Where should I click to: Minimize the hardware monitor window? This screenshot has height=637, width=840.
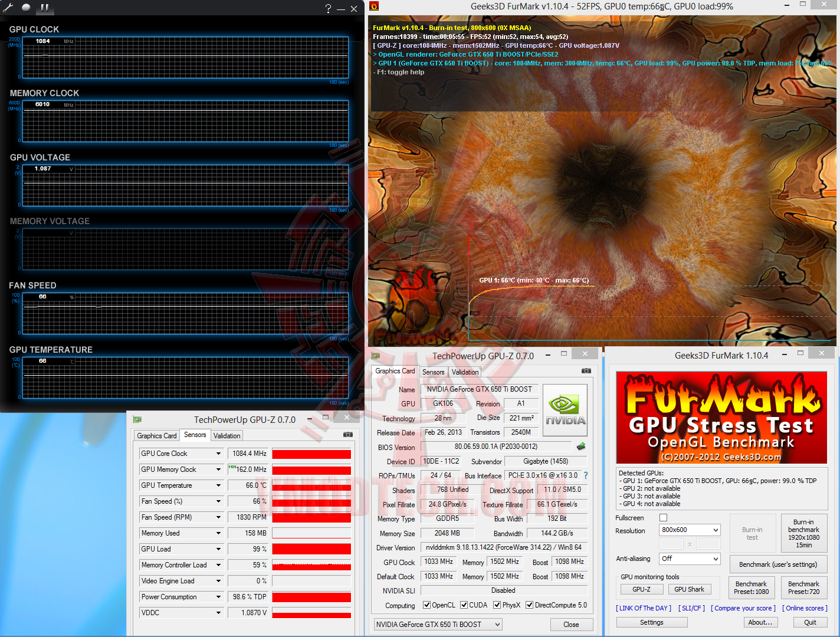click(341, 9)
